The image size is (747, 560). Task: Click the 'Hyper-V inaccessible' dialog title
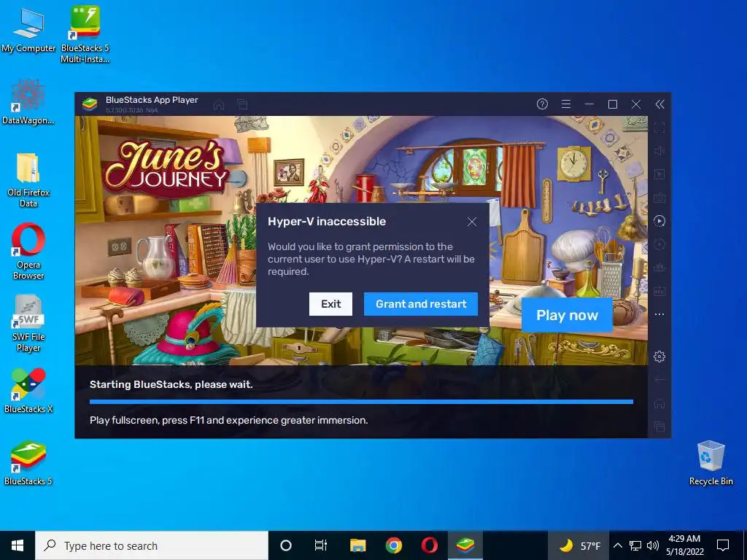point(327,222)
